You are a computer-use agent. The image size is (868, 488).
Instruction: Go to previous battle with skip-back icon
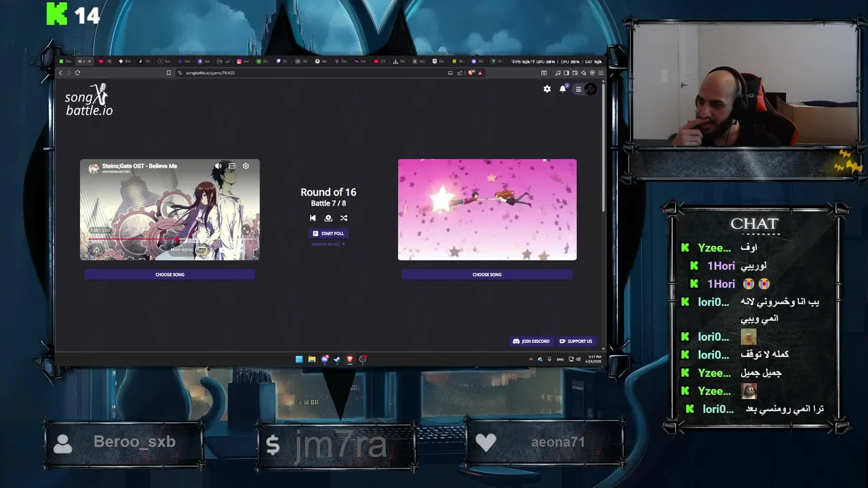313,218
